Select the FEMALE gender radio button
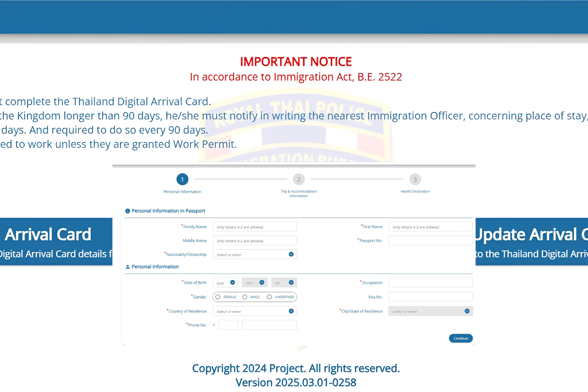Image resolution: width=588 pixels, height=392 pixels. click(x=218, y=297)
